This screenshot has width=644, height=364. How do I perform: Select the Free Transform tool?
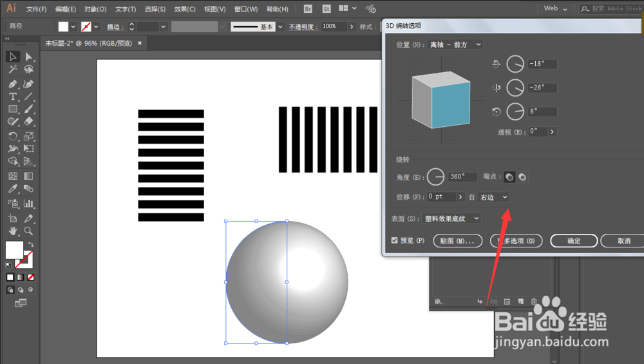coord(28,148)
